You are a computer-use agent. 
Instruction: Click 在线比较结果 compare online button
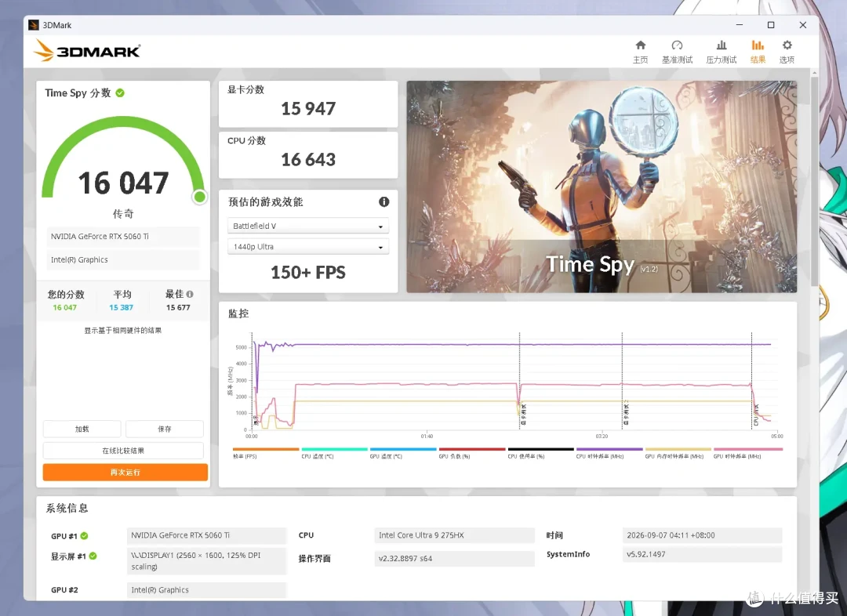(x=123, y=451)
